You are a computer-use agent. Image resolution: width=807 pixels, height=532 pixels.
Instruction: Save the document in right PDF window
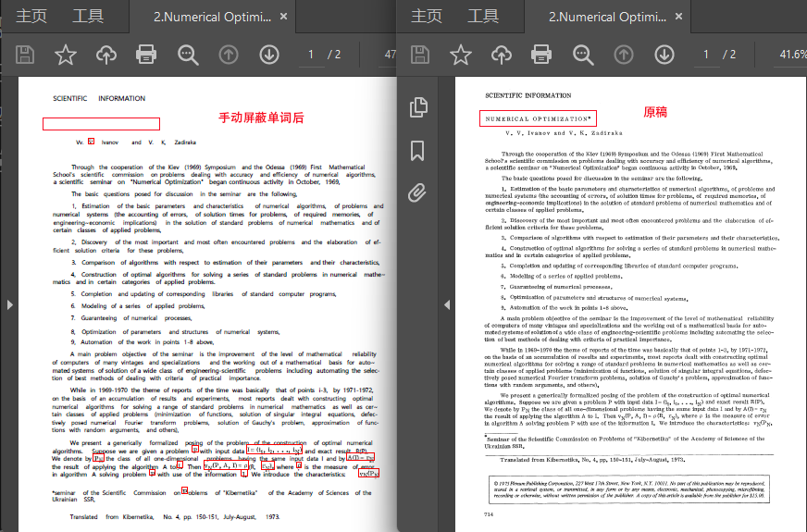point(420,55)
